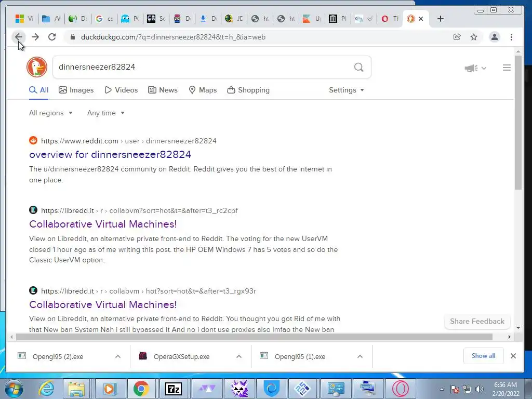The width and height of the screenshot is (532, 399).
Task: Open 'overview for dinnersneezer82824' result
Action: click(110, 154)
